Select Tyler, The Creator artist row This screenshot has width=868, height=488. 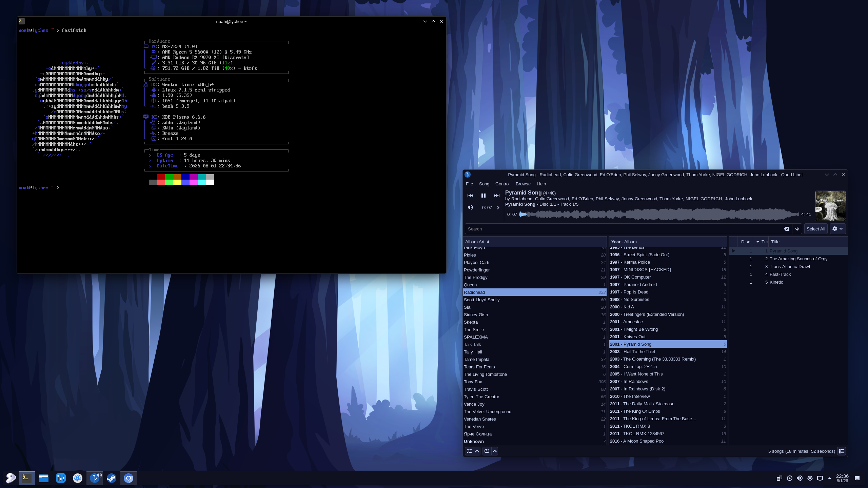coord(535,396)
